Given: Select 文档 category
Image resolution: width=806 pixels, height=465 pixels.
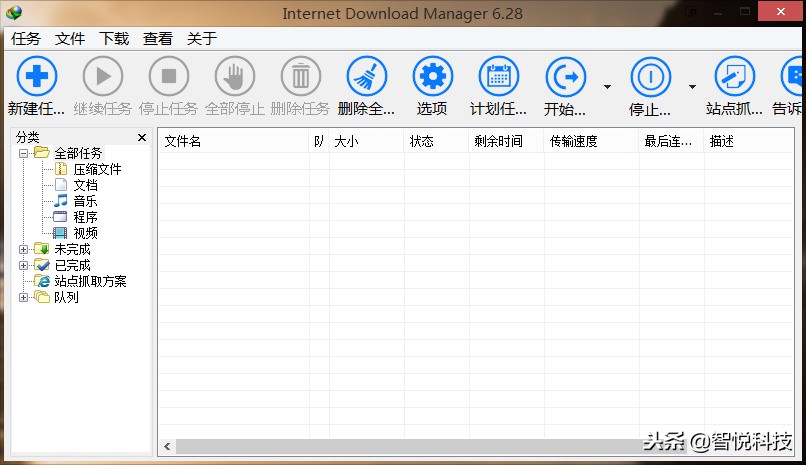Looking at the screenshot, I should tap(85, 185).
